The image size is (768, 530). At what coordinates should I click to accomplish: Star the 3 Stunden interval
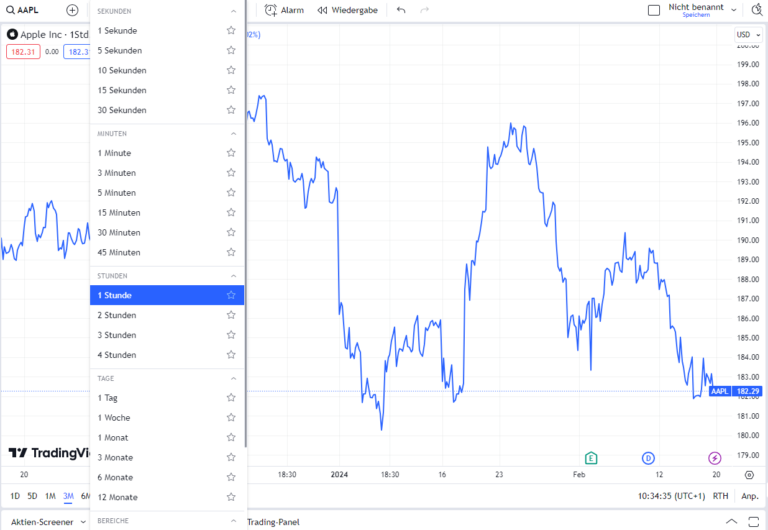[231, 335]
